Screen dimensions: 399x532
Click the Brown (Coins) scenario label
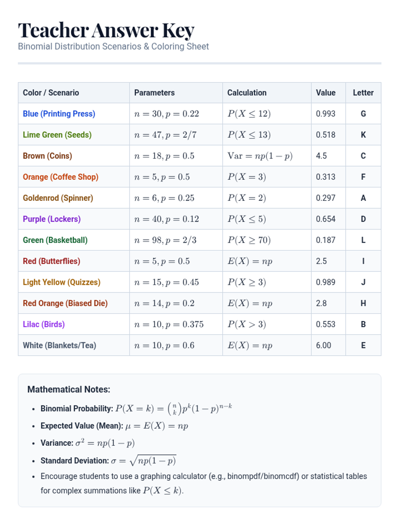click(x=47, y=156)
